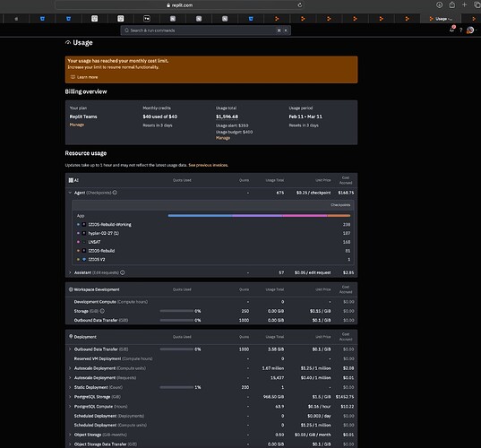Click the IZIOS-Rebuild-Working app icon
This screenshot has height=448, width=481.
(84, 224)
